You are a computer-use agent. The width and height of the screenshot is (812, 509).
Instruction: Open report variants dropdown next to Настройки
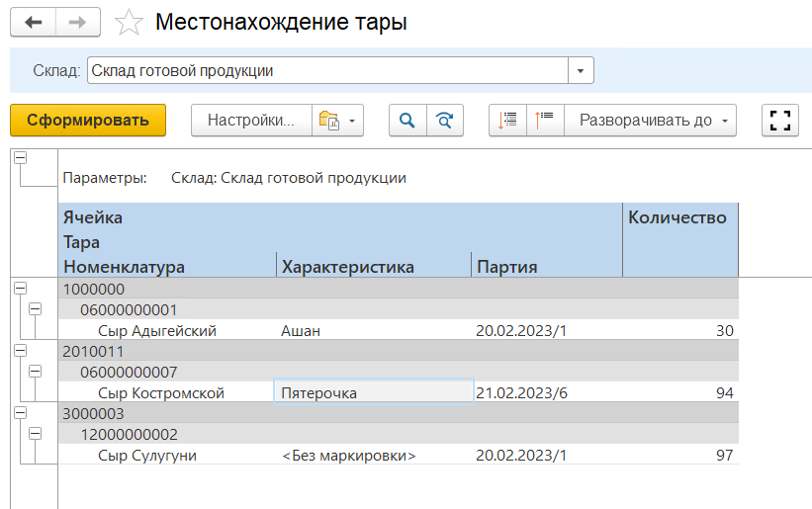click(338, 121)
